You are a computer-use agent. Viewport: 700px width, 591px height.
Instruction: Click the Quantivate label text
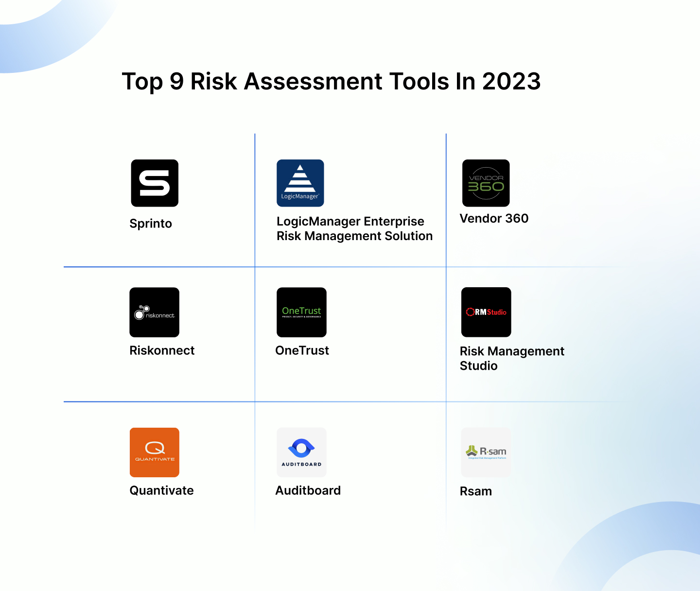[161, 490]
